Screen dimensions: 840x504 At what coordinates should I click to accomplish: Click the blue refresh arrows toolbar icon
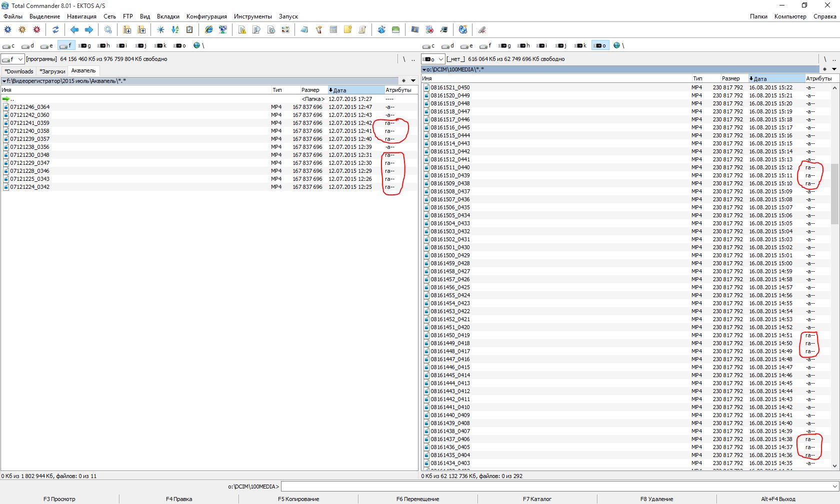tap(55, 30)
